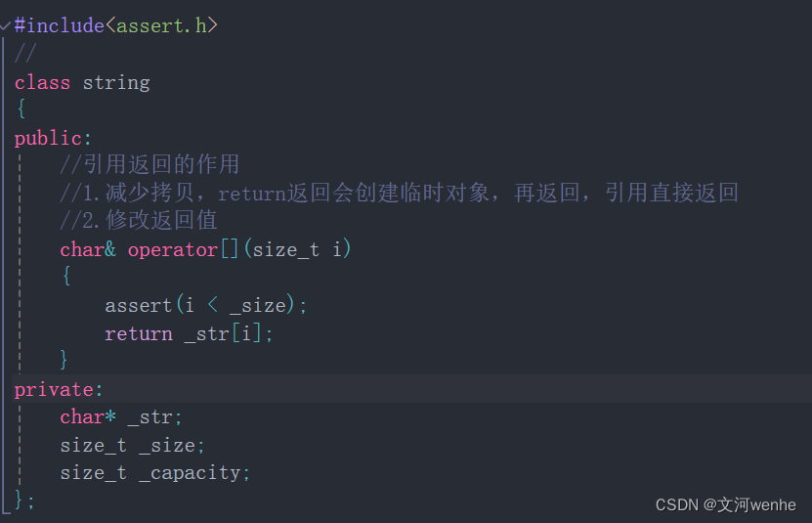Click the comment line starting with 1.减少拷贝
Screen dimensions: 812x523
399,194
